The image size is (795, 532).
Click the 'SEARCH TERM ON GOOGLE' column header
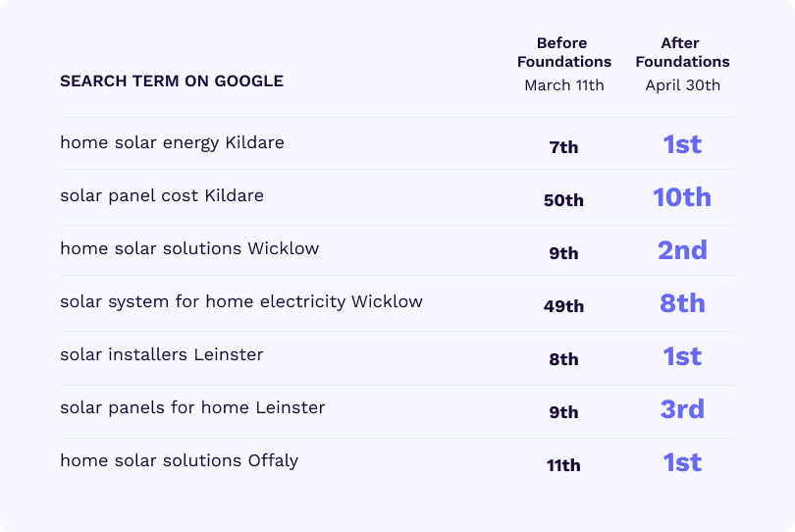(172, 81)
